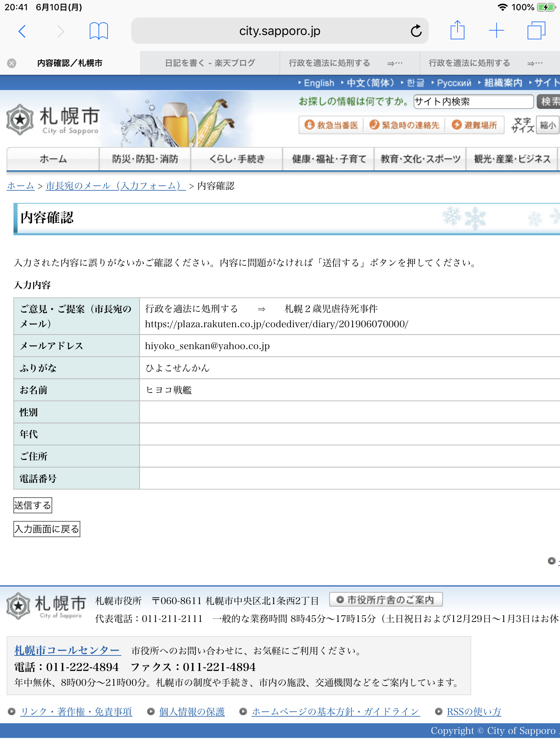Click 性別 row label
The width and height of the screenshot is (560, 747).
tap(29, 413)
